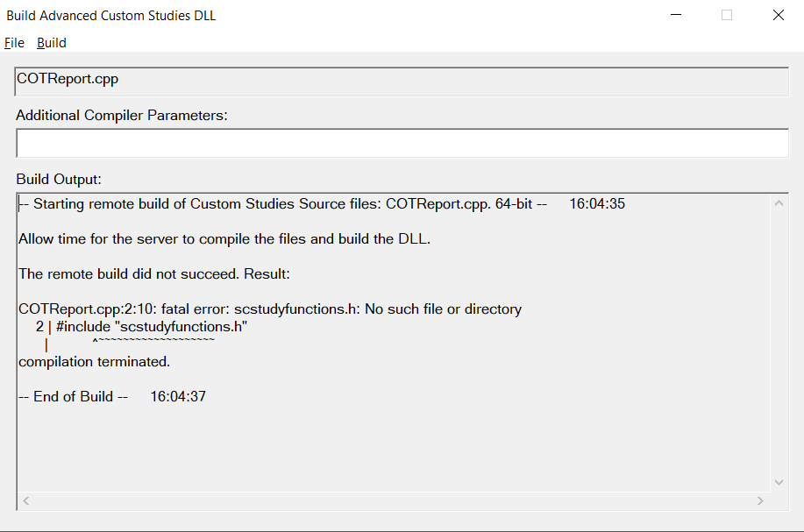
Task: Click the Build Output horizontal scrollbar track
Action: pyautogui.click(x=395, y=500)
